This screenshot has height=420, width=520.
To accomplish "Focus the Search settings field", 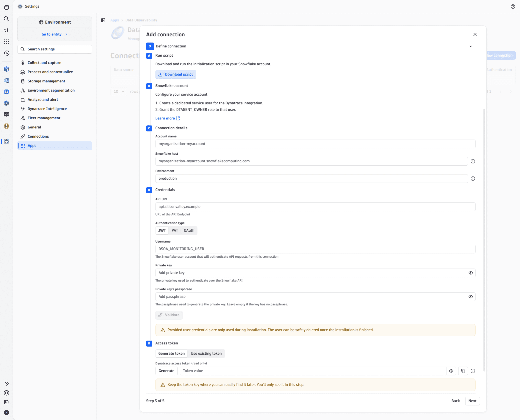I will tap(55, 49).
